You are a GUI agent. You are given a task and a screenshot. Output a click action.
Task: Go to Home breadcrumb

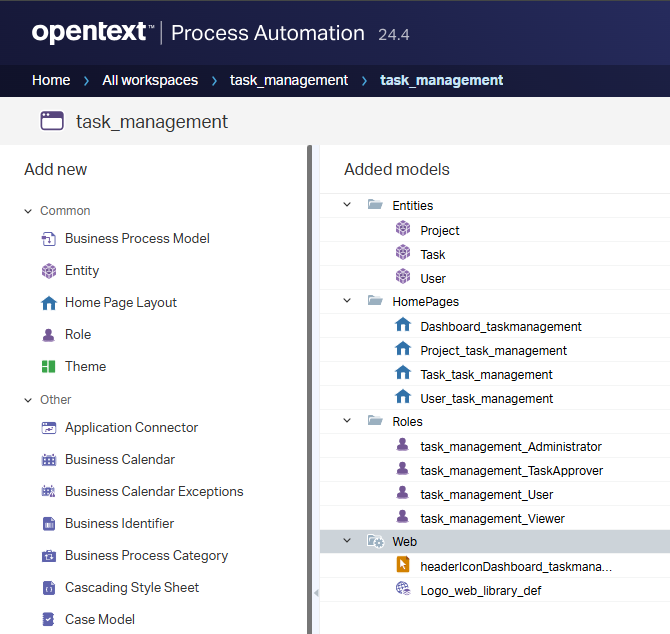[51, 80]
